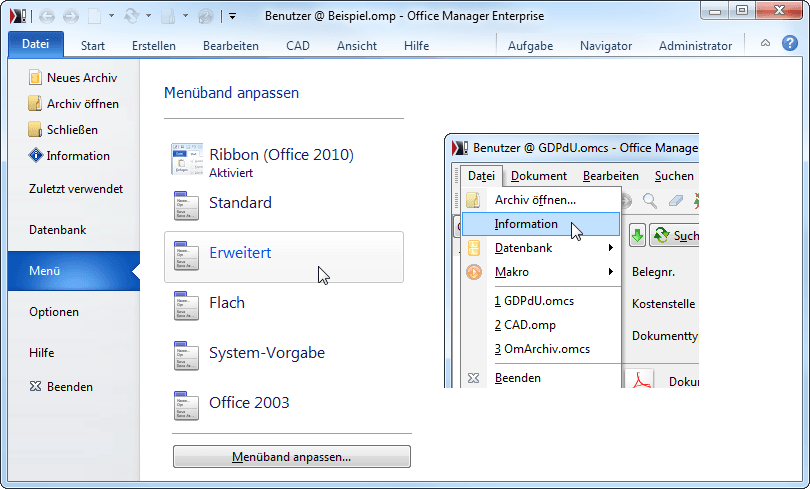
Task: Select 1 GDPdU.omcs recent file in preview
Action: tap(534, 301)
